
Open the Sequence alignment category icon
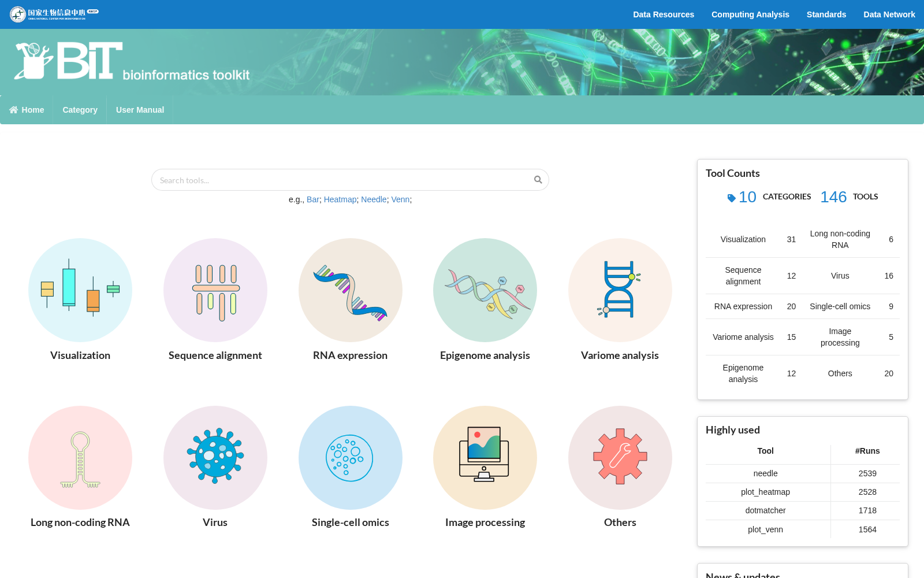coord(215,290)
